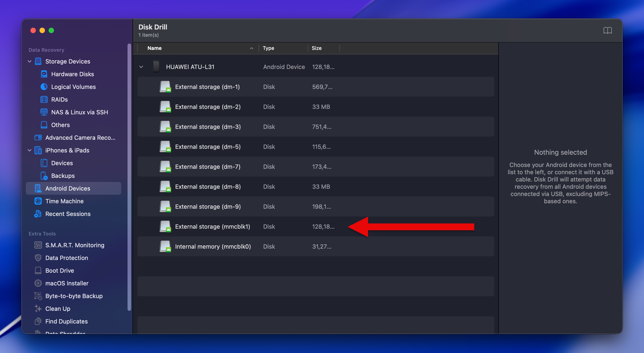Image resolution: width=644 pixels, height=353 pixels.
Task: Click the RAIDs sidebar icon
Action: [44, 99]
